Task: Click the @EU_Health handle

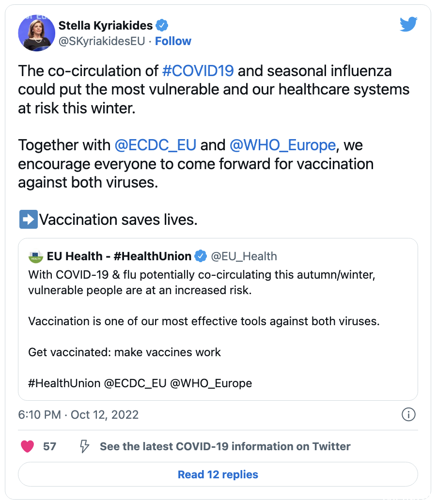Action: 244,256
